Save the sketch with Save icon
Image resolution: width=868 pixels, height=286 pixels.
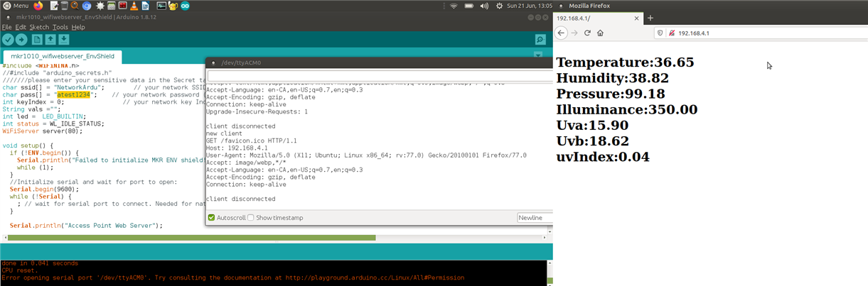[x=64, y=40]
